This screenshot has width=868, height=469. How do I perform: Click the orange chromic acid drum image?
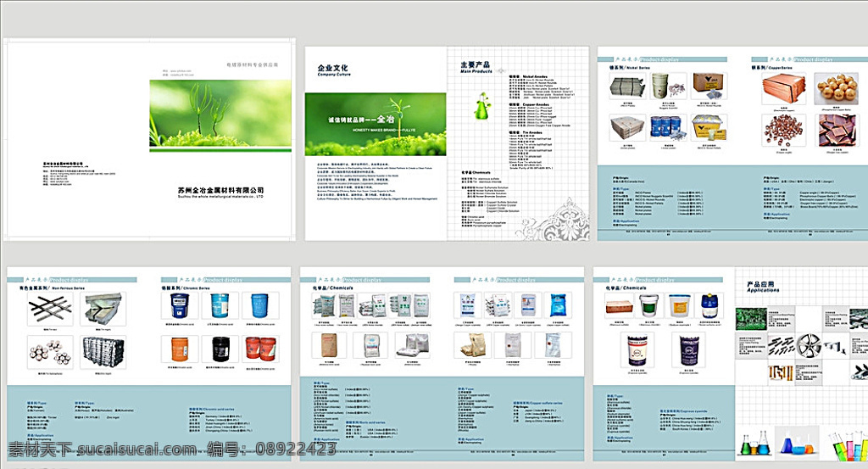point(180,349)
